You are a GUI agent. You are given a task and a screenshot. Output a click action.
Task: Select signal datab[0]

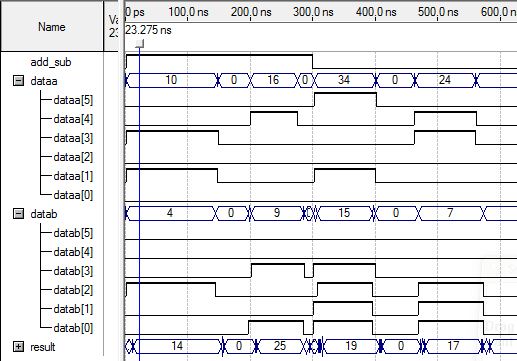[73, 328]
